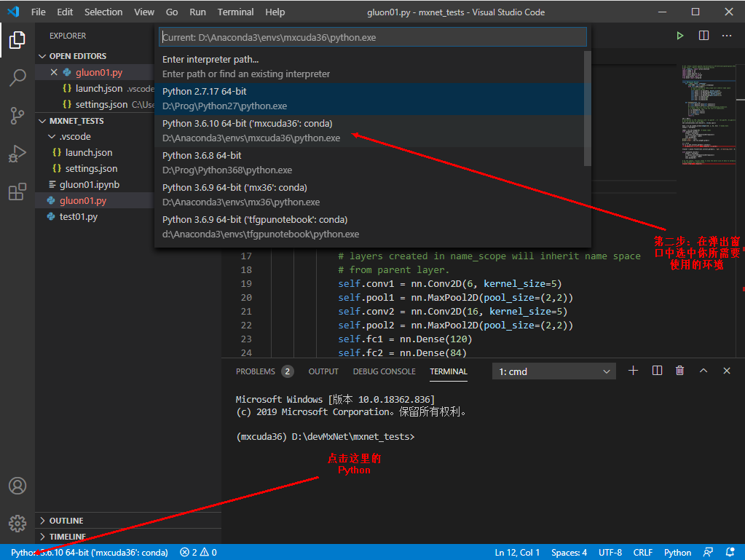Click the VS Code logo icon
Viewport: 745px width, 560px height.
(x=13, y=12)
